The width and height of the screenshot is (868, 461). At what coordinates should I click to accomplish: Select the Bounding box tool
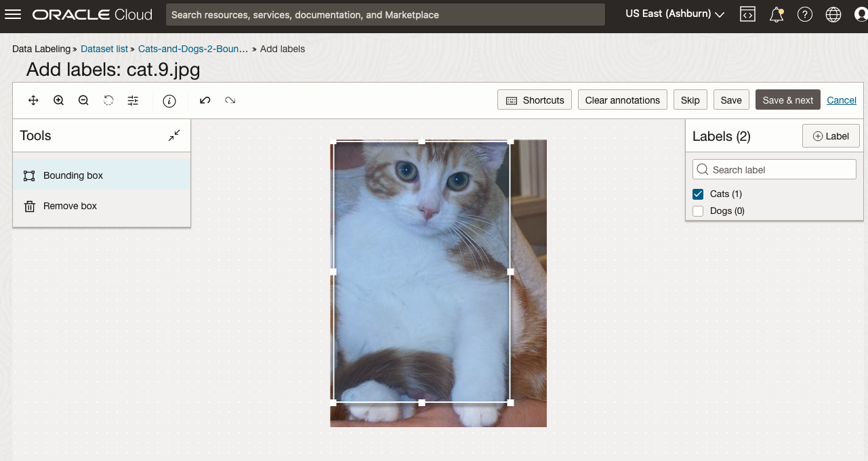[73, 175]
